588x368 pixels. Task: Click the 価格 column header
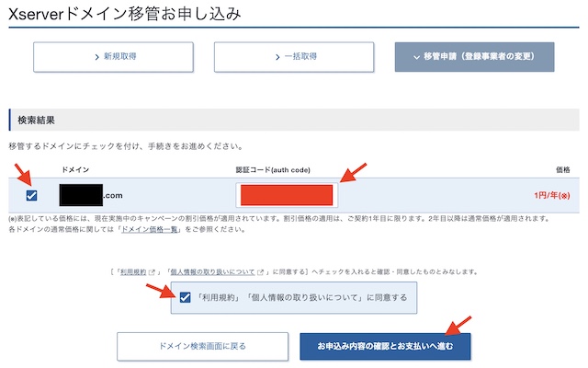click(563, 169)
